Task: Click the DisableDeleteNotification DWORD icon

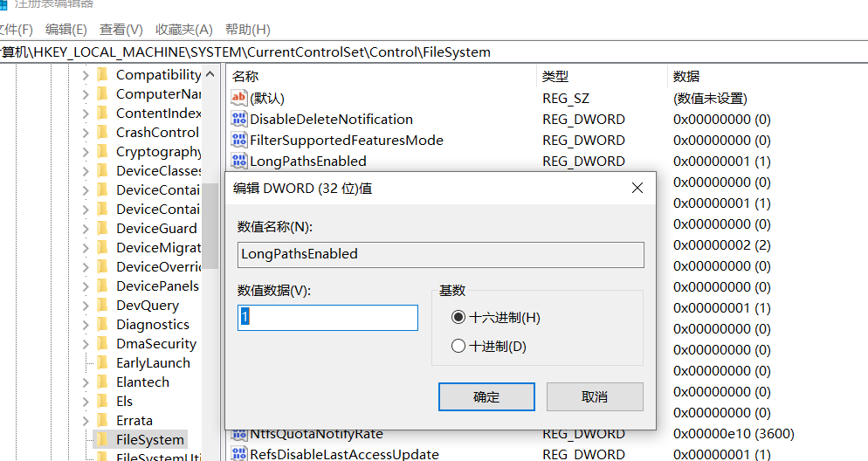Action: [x=239, y=119]
